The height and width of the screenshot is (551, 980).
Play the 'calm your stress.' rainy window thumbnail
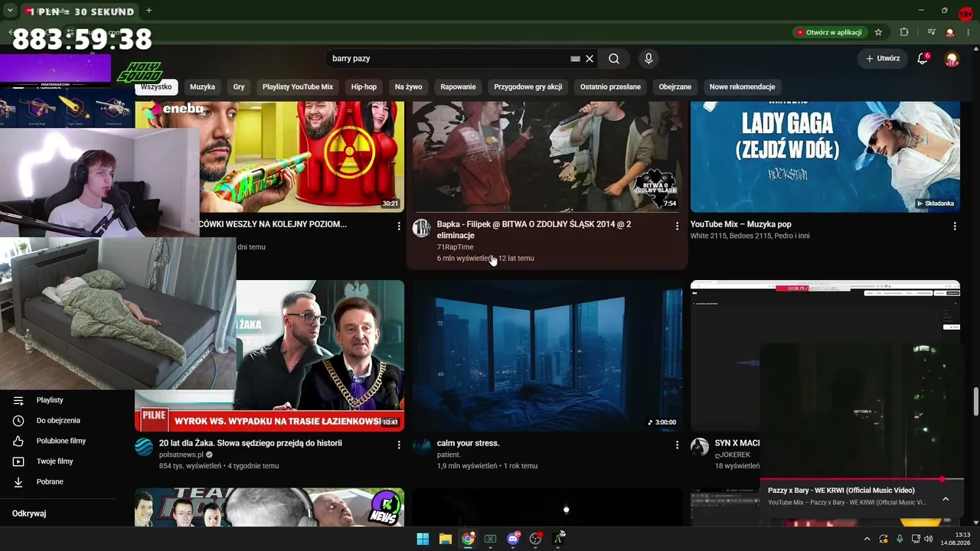tap(547, 356)
